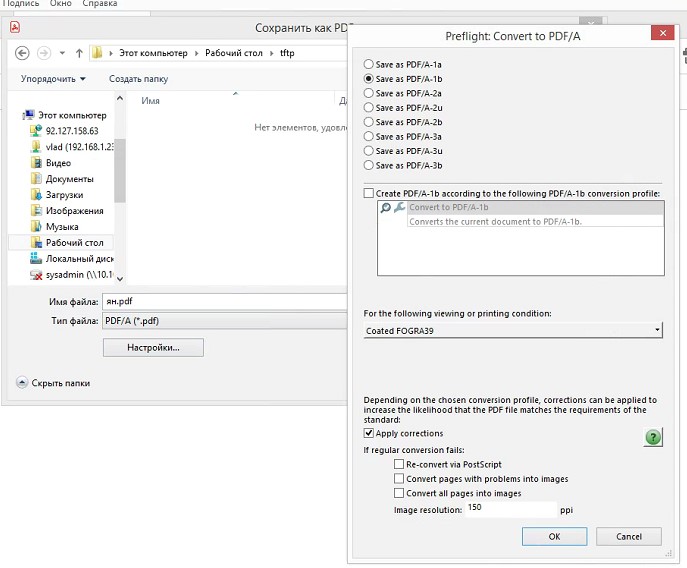Click Создать папку
This screenshot has height=568, width=687.
tap(138, 79)
